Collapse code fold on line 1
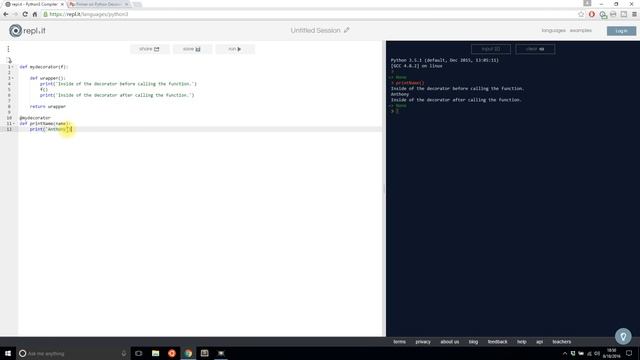 coord(12,67)
